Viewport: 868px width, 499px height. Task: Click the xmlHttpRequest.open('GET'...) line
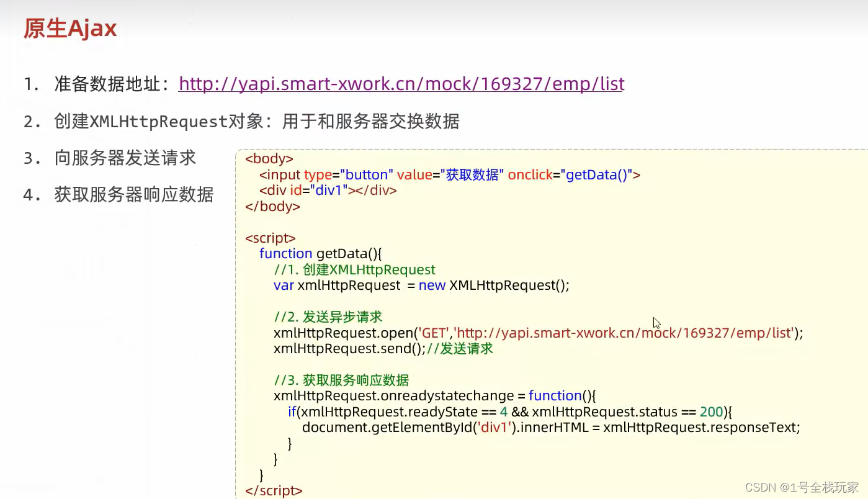(539, 333)
